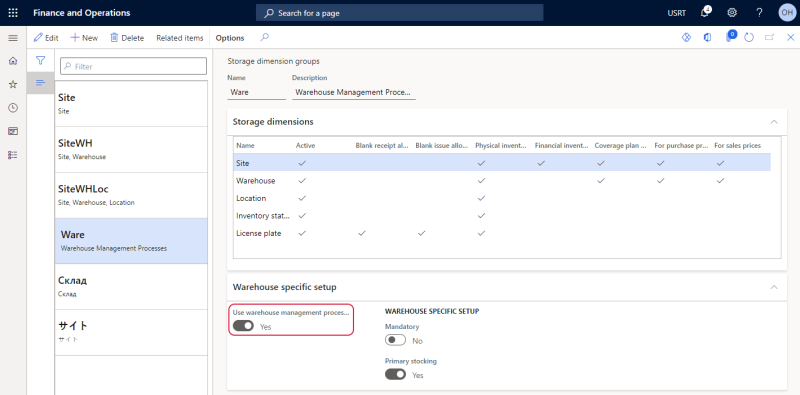Select the SiteWHLoc group in list
Screen dimensions: 800x395
[x=131, y=195]
